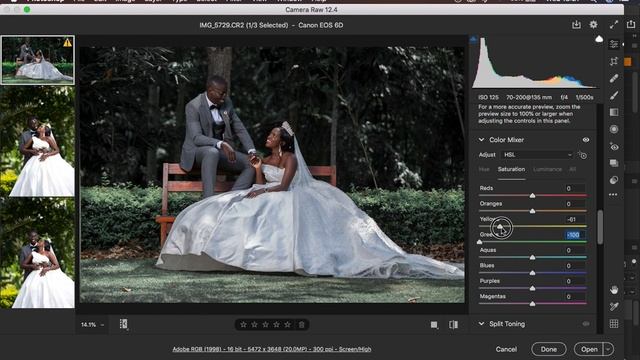
Task: Toggle Color Mixer visibility eye
Action: 586,140
